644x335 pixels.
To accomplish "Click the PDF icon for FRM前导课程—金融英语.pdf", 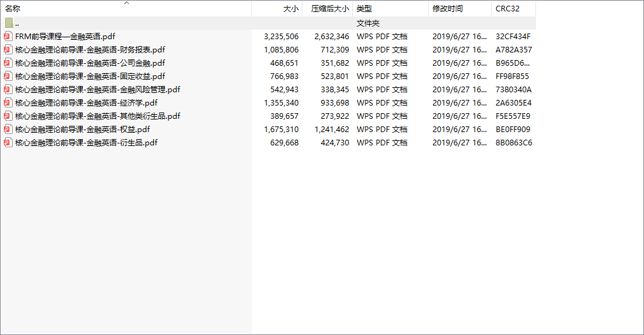I will click(x=8, y=36).
